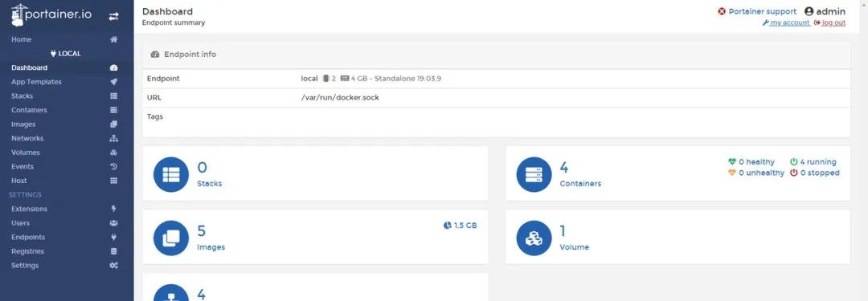Click the Images tile round icon
The image size is (868, 301).
click(x=171, y=238)
